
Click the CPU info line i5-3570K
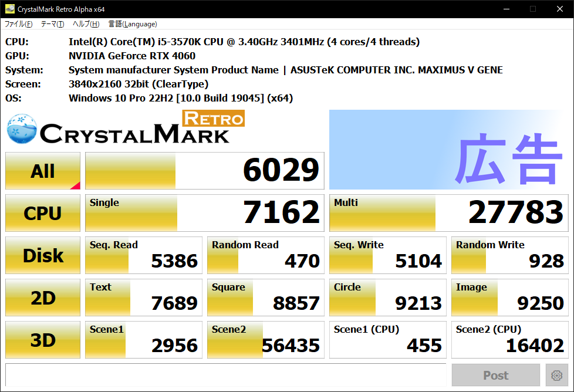(244, 42)
